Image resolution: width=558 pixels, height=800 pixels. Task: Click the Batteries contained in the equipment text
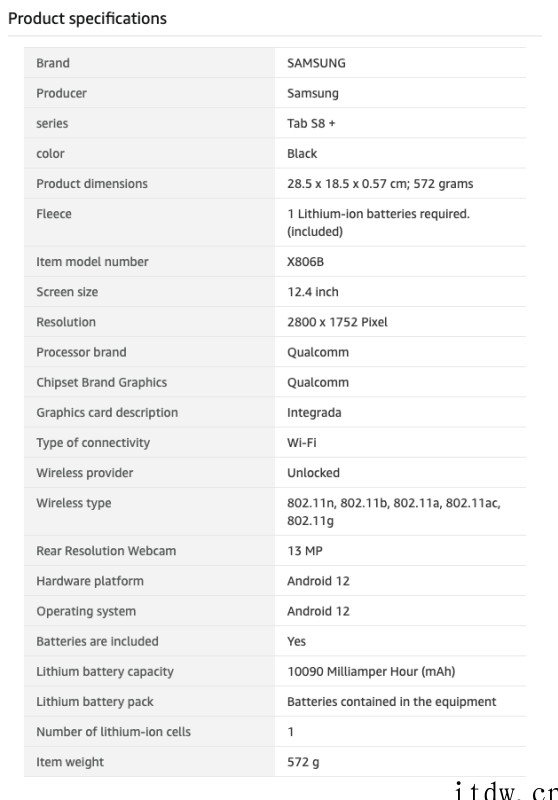(391, 702)
